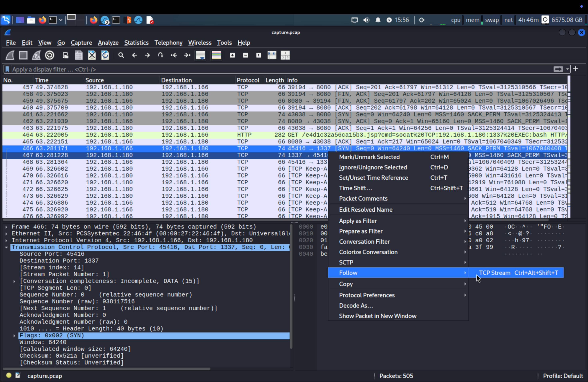This screenshot has width=588, height=382.
Task: Collapse Transmission Control Protocol node
Action: (x=6, y=247)
